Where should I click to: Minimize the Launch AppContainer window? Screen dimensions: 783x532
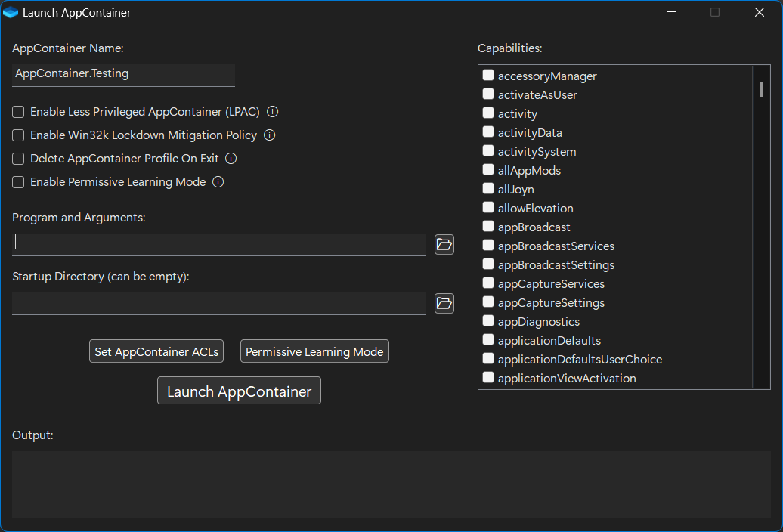point(671,13)
